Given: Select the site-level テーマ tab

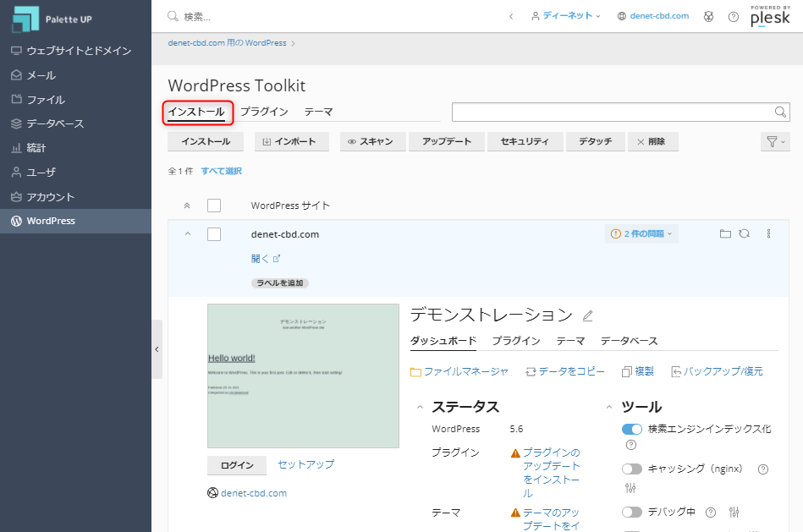Looking at the screenshot, I should [570, 341].
